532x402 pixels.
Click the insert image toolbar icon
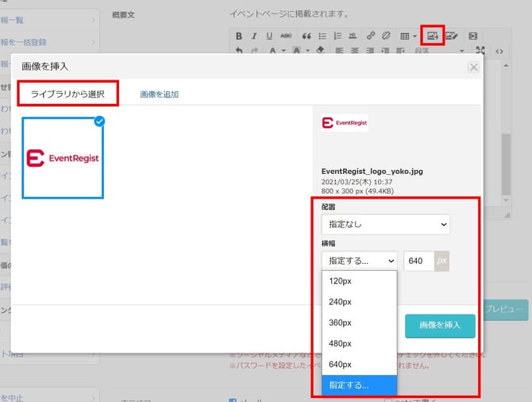click(x=433, y=36)
